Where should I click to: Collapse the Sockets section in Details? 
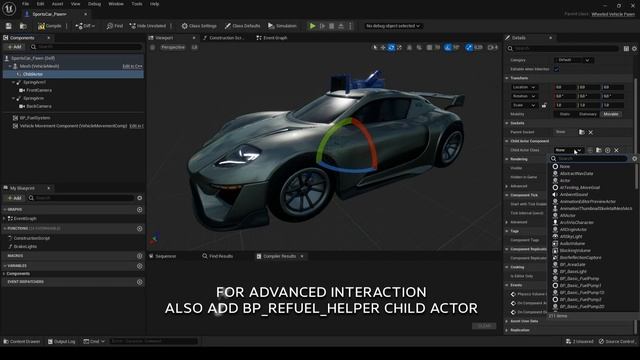click(x=507, y=123)
